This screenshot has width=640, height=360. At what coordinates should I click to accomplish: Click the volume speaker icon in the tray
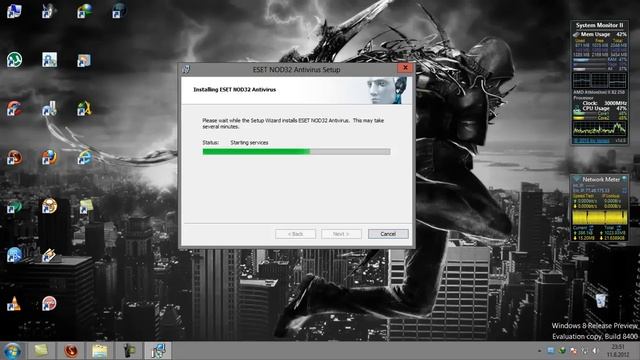pos(595,351)
